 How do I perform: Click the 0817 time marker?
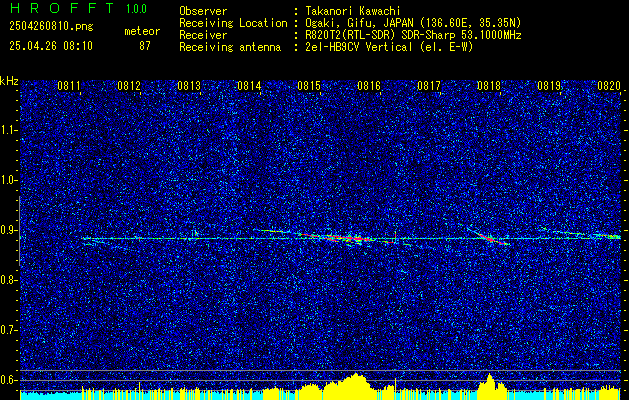pyautogui.click(x=429, y=85)
